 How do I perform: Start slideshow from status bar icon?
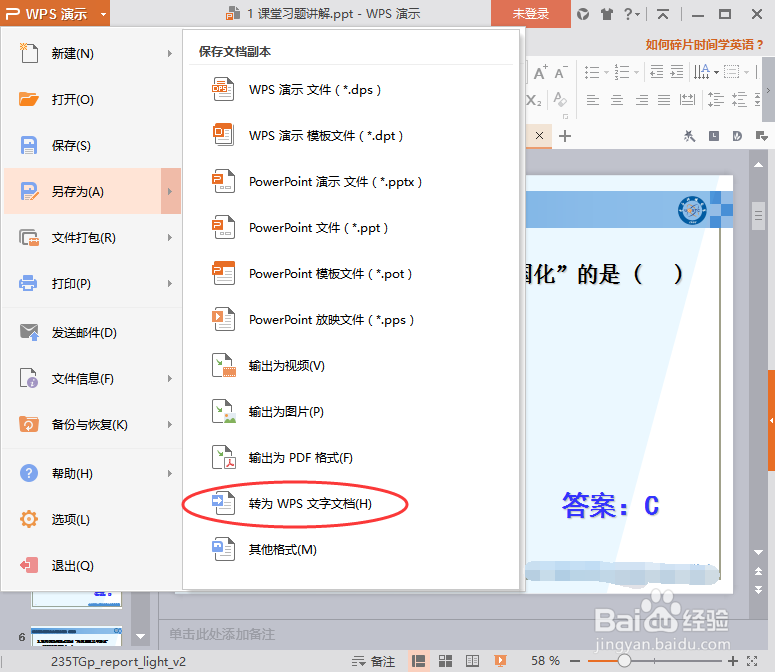[x=500, y=661]
